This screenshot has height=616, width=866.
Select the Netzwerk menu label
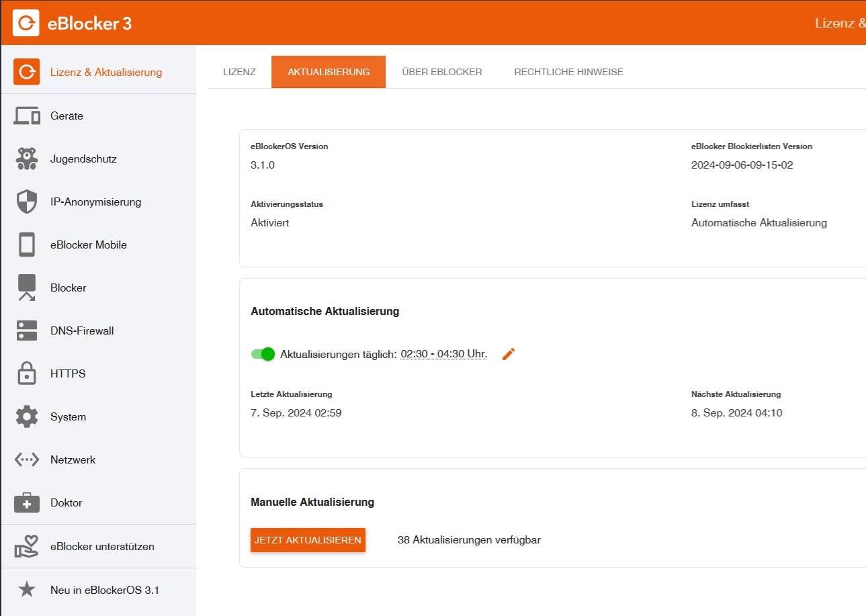73,460
